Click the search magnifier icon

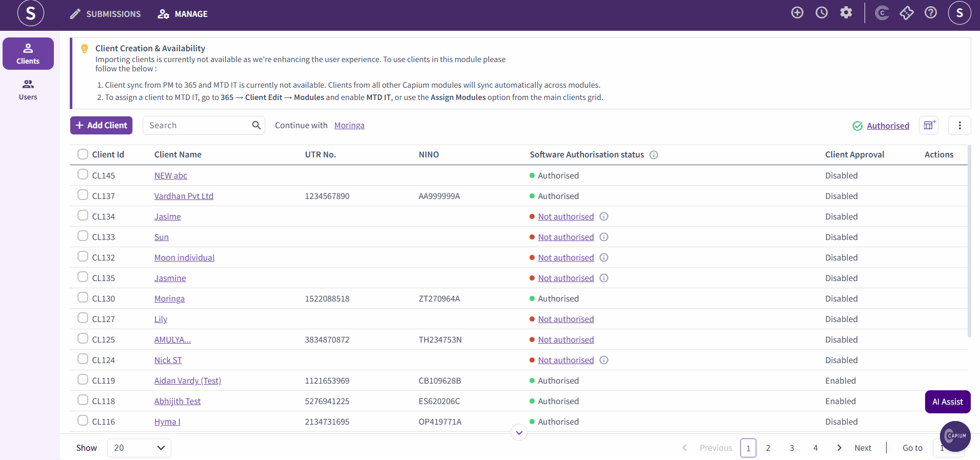click(257, 125)
